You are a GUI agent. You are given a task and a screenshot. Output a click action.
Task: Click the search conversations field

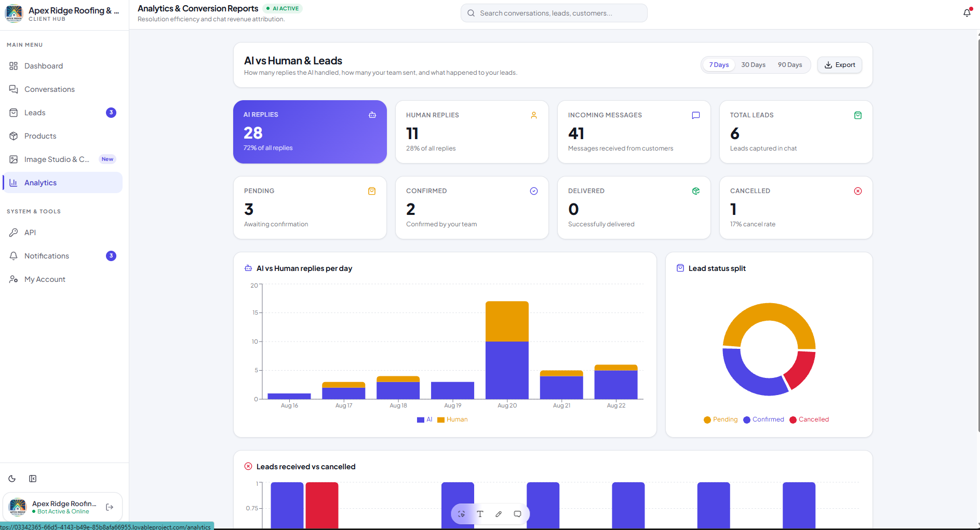click(x=554, y=13)
